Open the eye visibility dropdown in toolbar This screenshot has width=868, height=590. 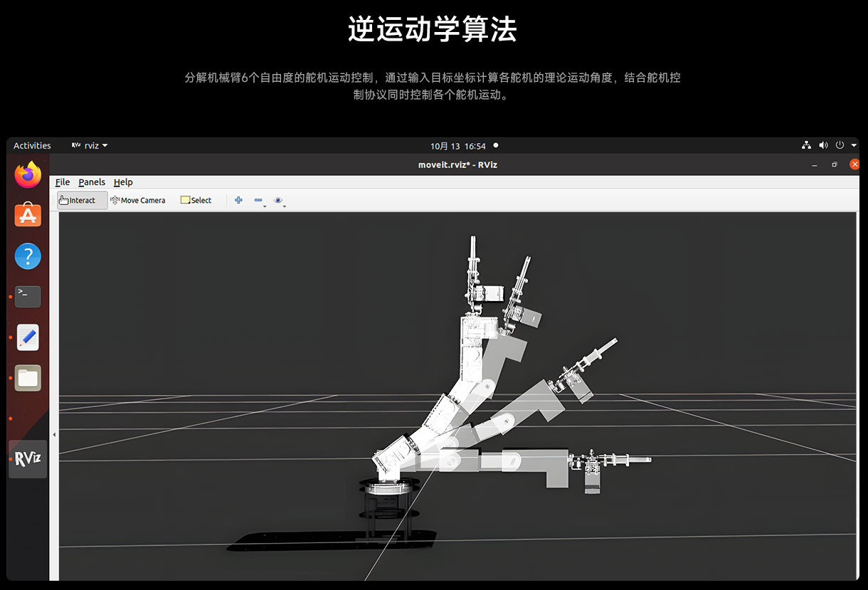point(279,201)
